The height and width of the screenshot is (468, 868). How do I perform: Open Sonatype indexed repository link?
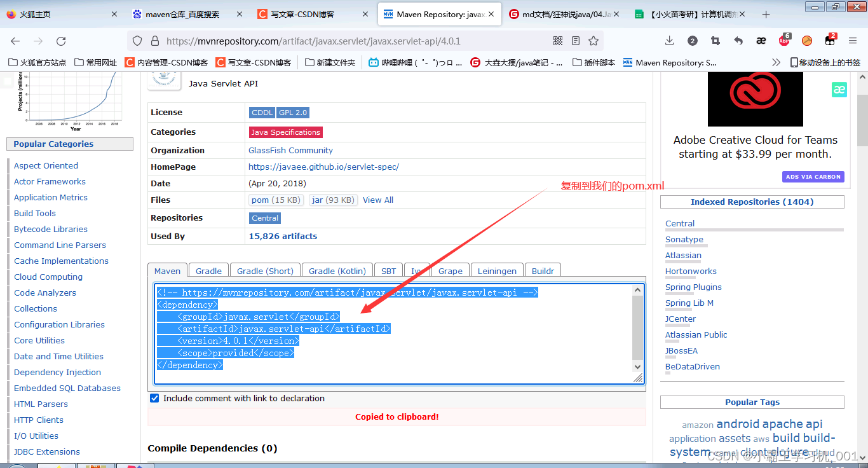(x=684, y=239)
